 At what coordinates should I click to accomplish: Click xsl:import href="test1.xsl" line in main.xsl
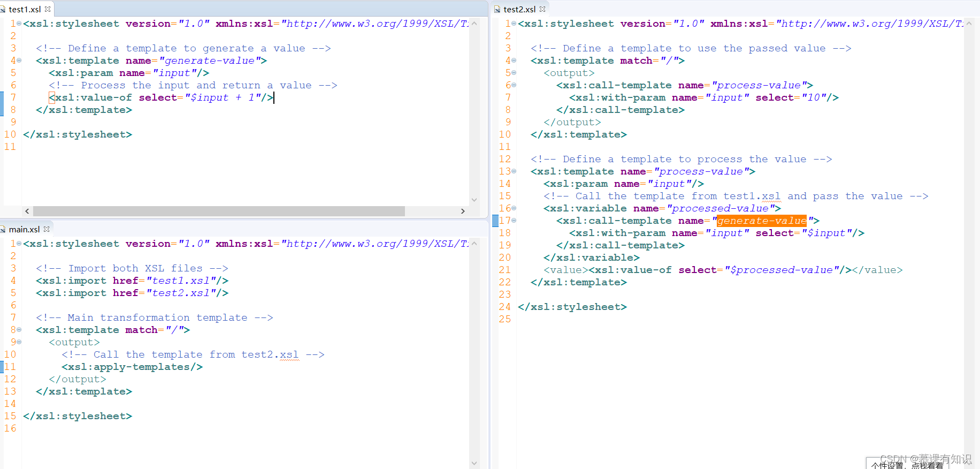132,281
